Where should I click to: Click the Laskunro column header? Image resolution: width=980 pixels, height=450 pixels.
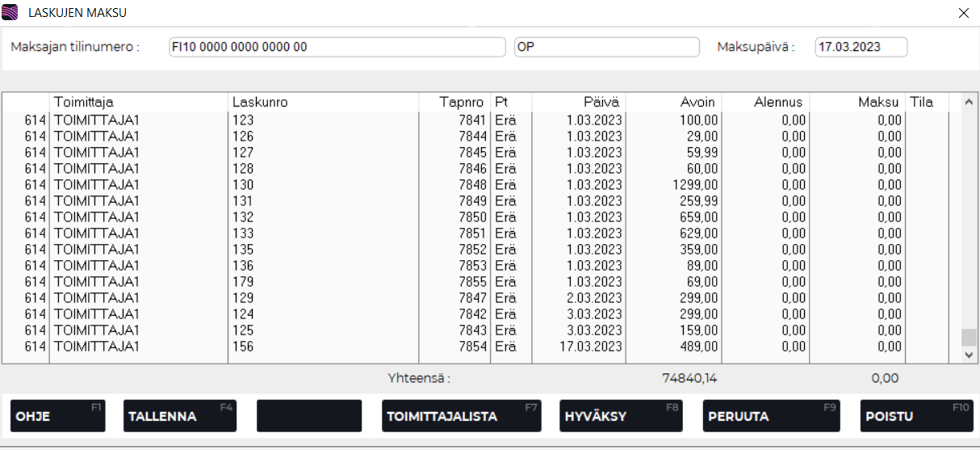point(323,103)
